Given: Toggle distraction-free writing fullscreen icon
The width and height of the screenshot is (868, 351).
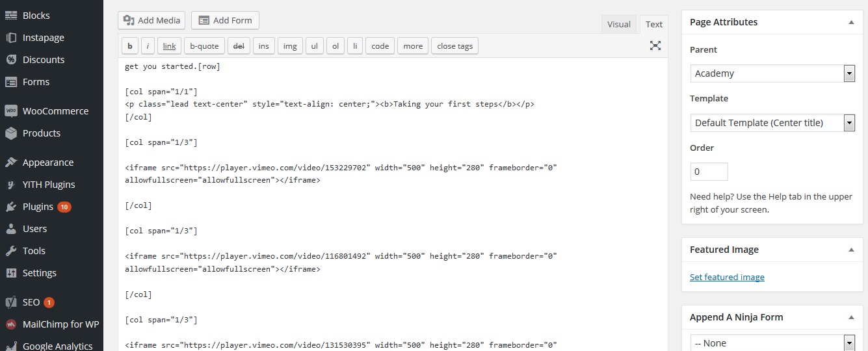Looking at the screenshot, I should pos(655,45).
